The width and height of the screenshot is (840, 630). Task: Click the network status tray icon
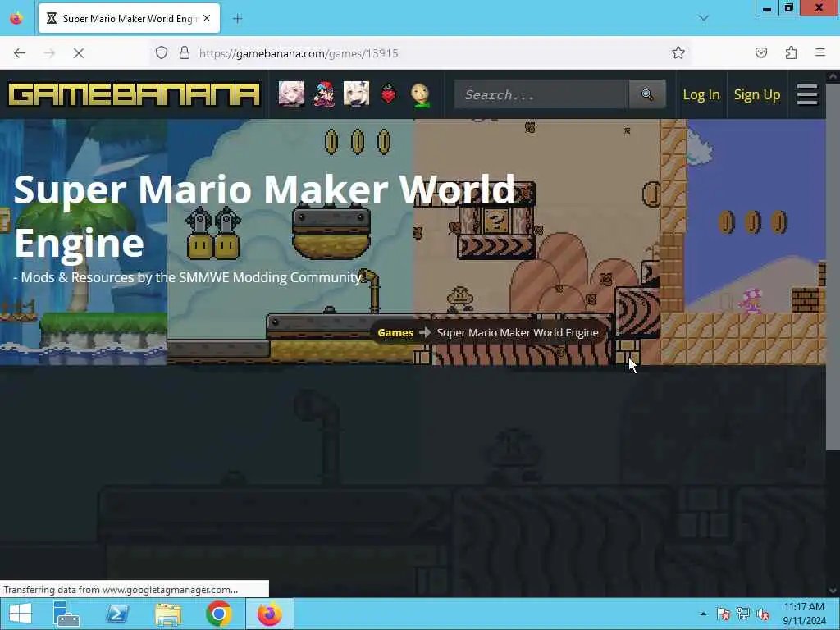743,614
